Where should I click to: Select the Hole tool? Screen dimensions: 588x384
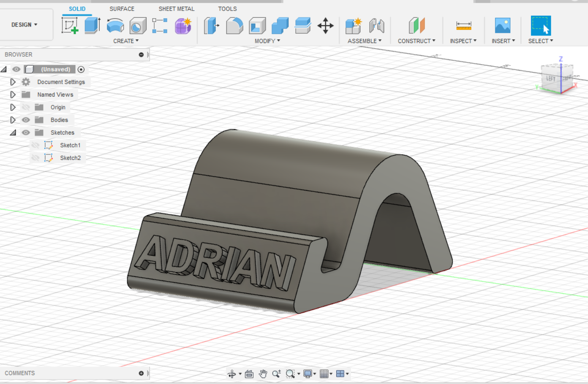(138, 26)
